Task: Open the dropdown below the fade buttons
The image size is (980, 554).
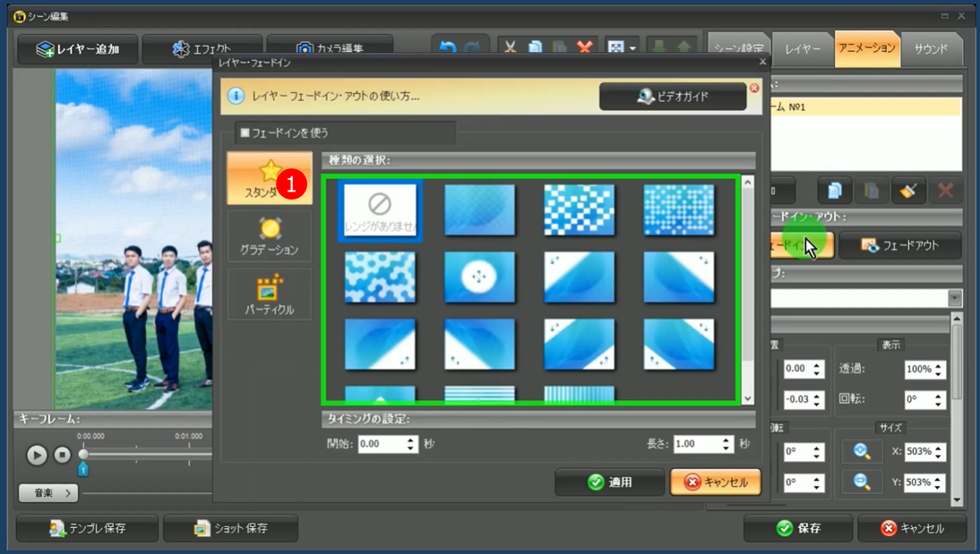Action: point(954,299)
